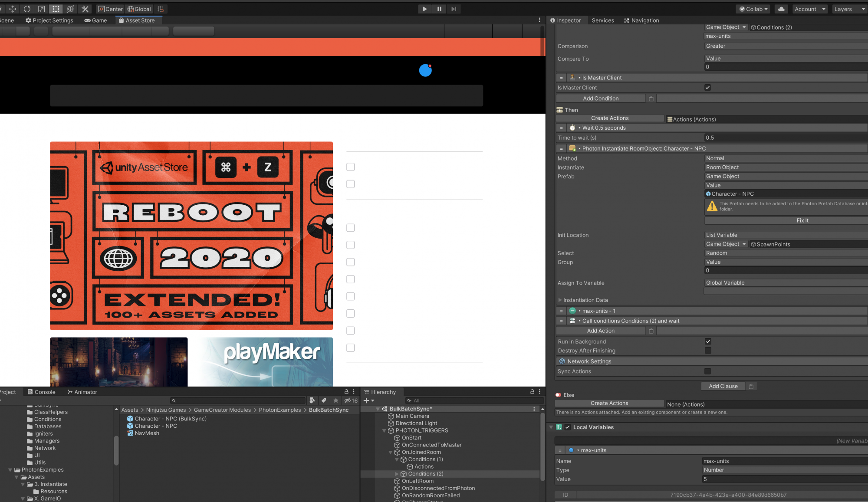The height and width of the screenshot is (502, 868).
Task: Switch to the Services tab
Action: [603, 20]
